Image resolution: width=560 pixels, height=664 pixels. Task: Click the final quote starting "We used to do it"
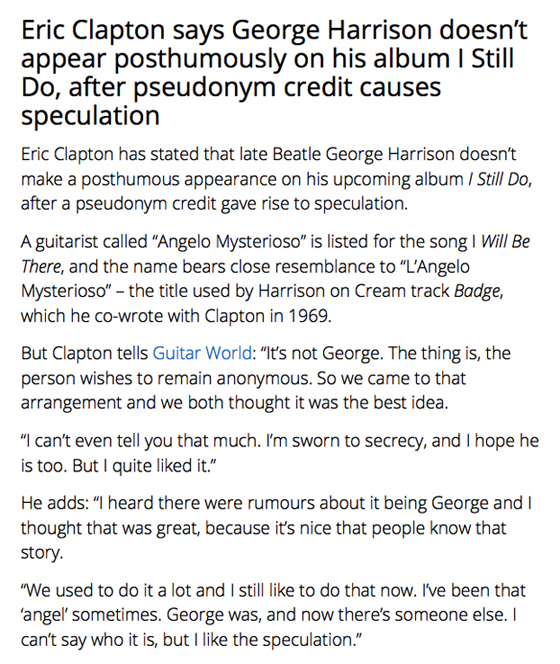tap(273, 615)
